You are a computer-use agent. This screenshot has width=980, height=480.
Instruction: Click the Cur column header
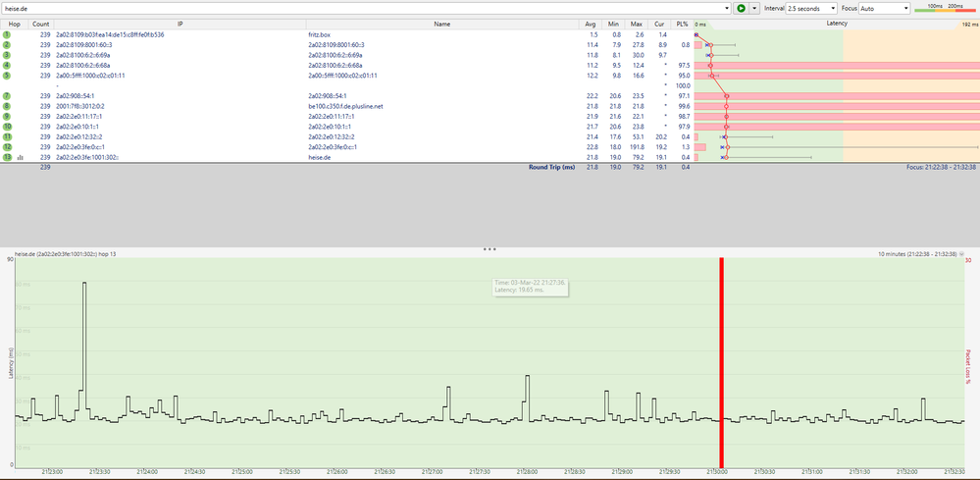pyautogui.click(x=659, y=24)
